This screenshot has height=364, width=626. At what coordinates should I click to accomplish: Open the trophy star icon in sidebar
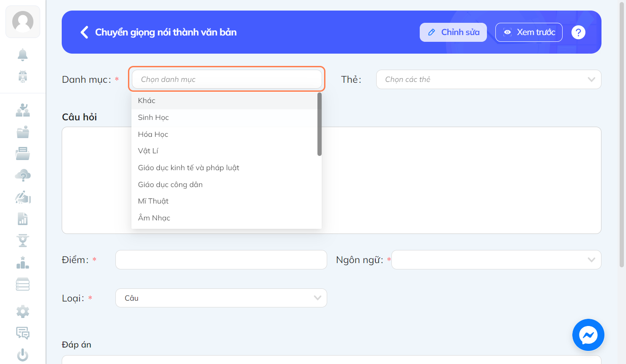23,241
